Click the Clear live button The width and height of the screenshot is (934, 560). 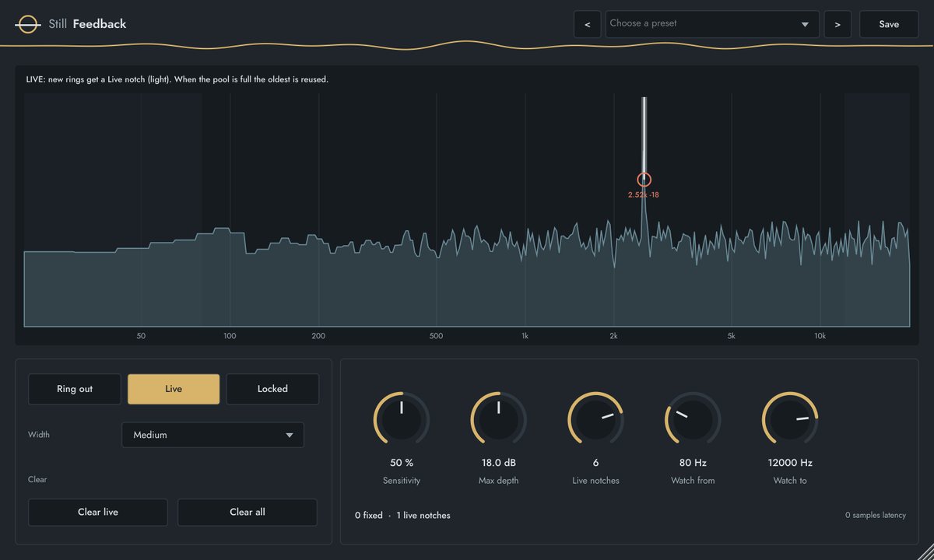coord(98,512)
